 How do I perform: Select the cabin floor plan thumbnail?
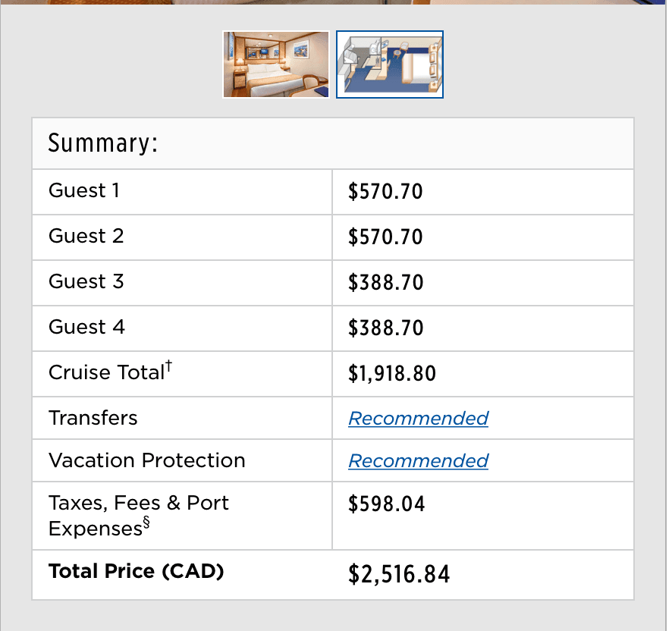point(390,64)
